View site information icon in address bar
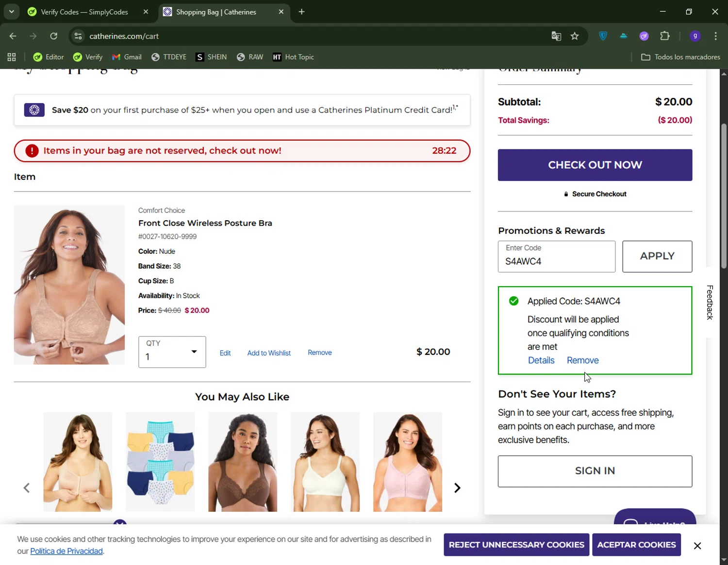Screen dimensions: 728x565 pyautogui.click(x=78, y=36)
